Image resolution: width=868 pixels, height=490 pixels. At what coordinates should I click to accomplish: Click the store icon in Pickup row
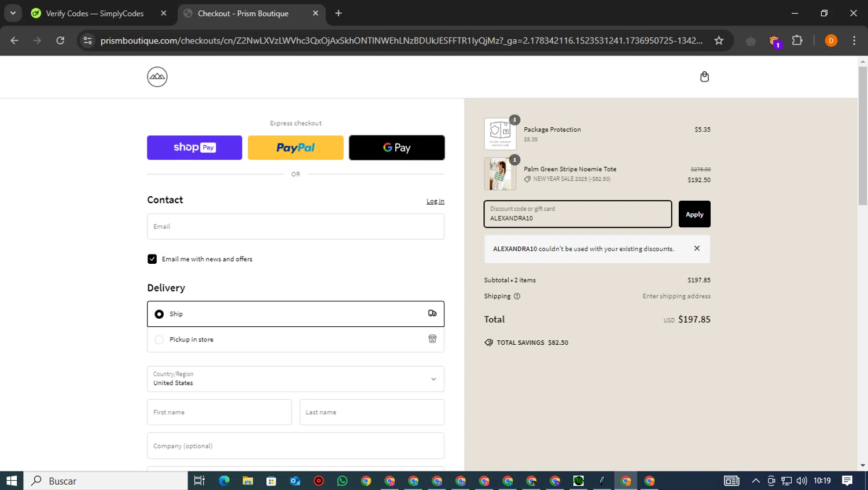432,338
